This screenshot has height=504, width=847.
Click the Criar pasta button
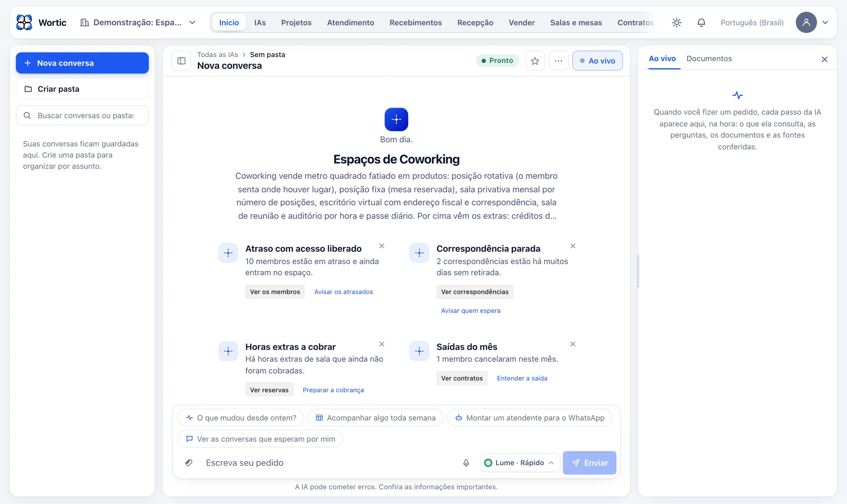click(82, 89)
